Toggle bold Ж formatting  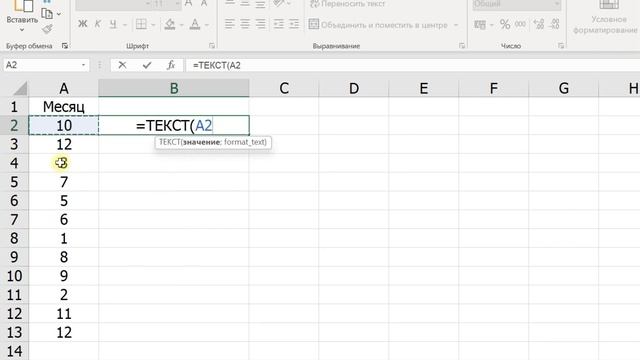point(82,24)
